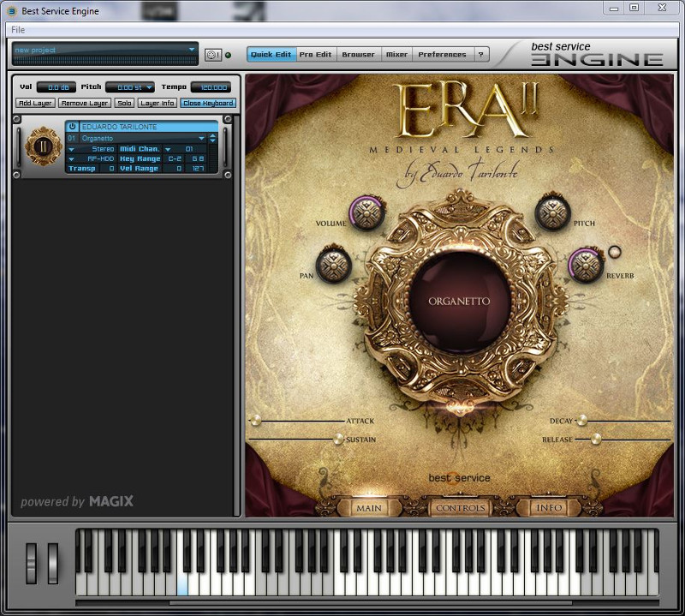Viewport: 685px width, 616px height.
Task: Click the Transp value field
Action: pyautogui.click(x=109, y=168)
